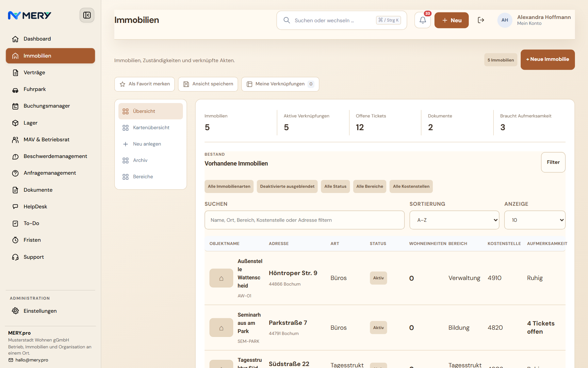588x368 pixels.
Task: Open the Anzeige 10 dropdown
Action: pos(535,220)
